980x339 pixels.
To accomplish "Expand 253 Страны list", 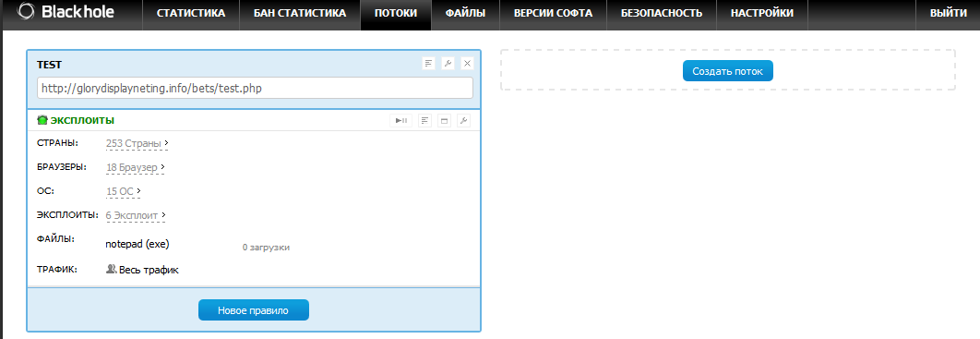I will coord(137,144).
